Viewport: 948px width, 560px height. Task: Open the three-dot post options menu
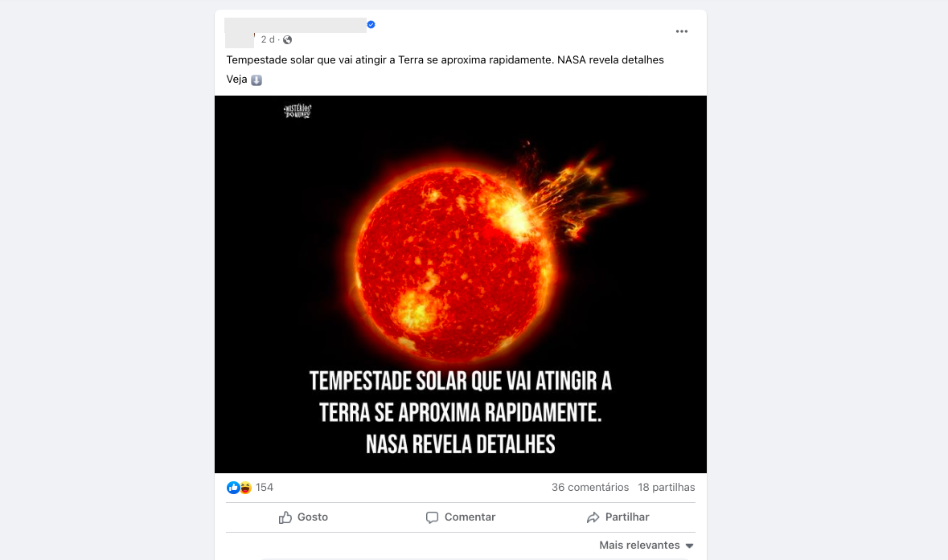(x=681, y=31)
